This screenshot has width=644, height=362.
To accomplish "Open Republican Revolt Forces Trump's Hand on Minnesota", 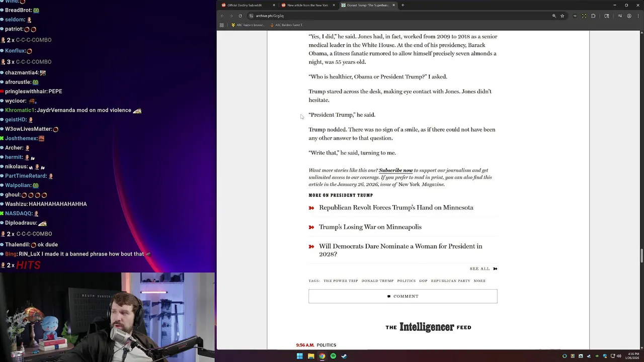I will [396, 208].
